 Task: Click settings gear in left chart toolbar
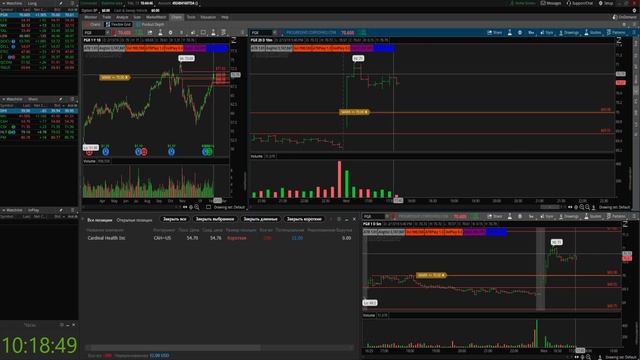170,32
